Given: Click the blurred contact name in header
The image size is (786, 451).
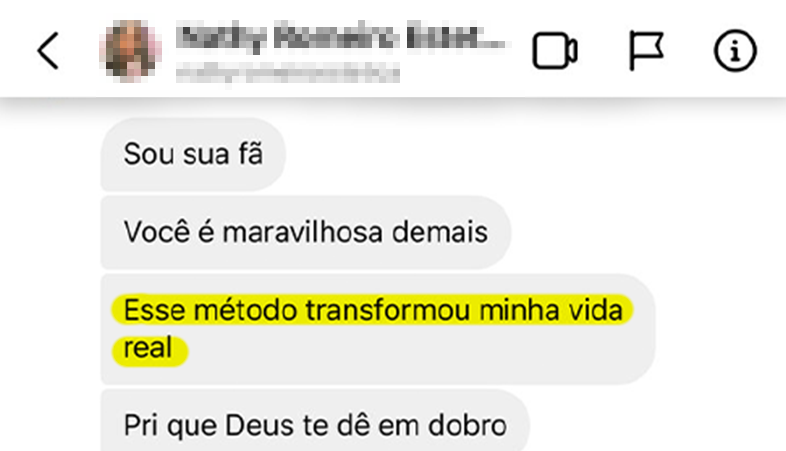Looking at the screenshot, I should 341,37.
